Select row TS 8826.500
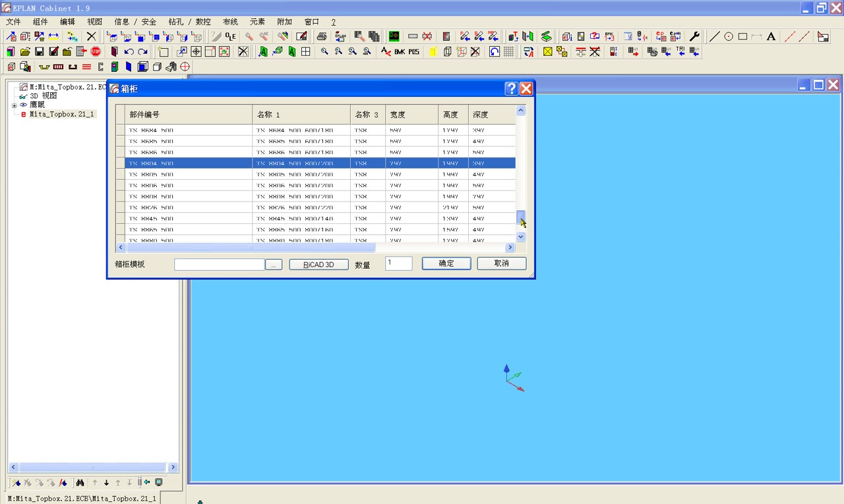The width and height of the screenshot is (844, 504). click(x=320, y=208)
